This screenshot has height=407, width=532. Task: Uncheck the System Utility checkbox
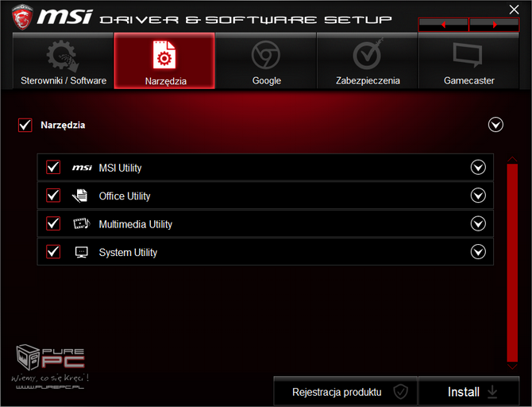pos(53,252)
